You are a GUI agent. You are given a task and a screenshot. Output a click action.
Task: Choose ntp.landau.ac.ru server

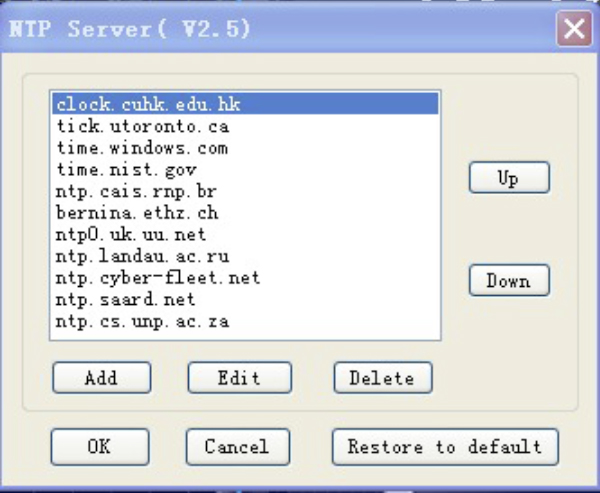click(x=245, y=256)
